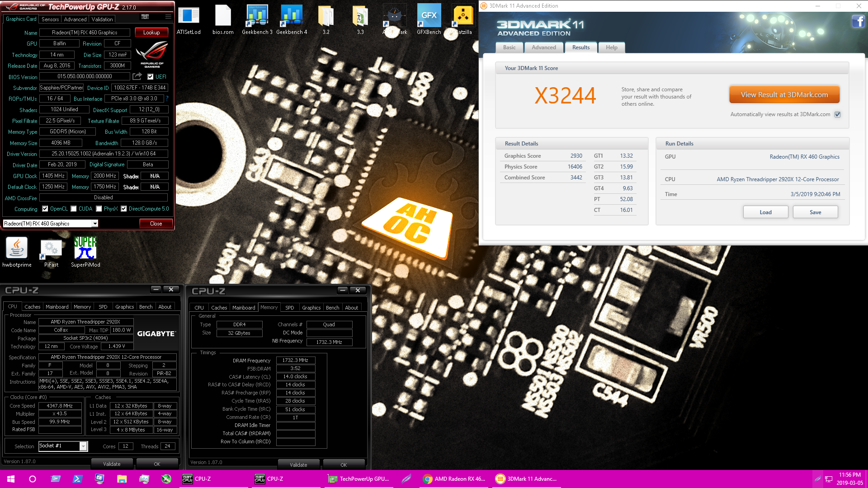The image size is (868, 488).
Task: Click View Result at 3DMark.com button
Action: [784, 95]
